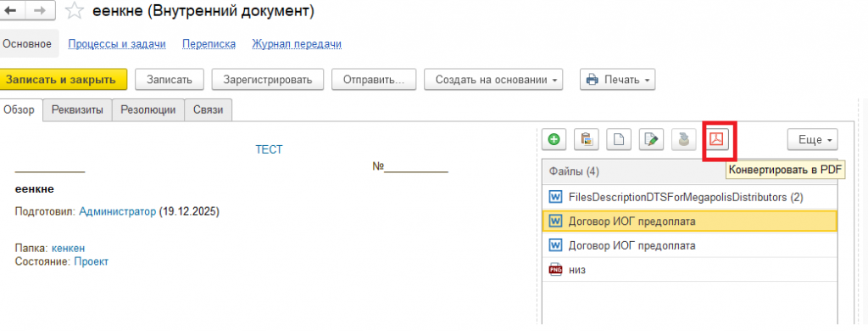Click the PNG icon beside низ
Viewport: 868px width, 331px height.
point(555,269)
